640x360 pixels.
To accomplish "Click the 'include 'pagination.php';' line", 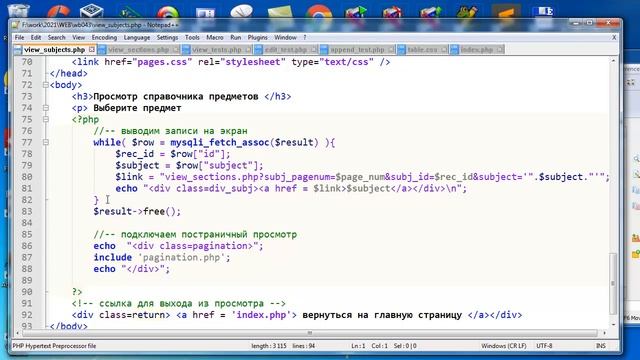I will (x=162, y=258).
